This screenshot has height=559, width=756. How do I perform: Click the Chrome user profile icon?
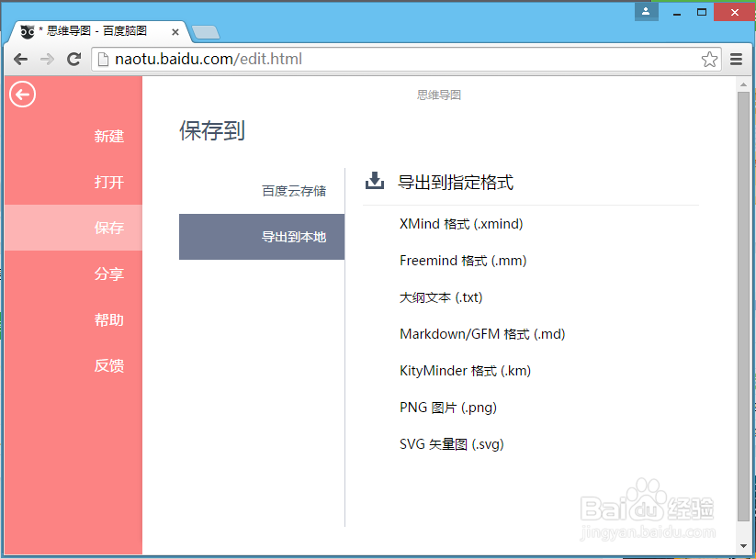pyautogui.click(x=646, y=11)
